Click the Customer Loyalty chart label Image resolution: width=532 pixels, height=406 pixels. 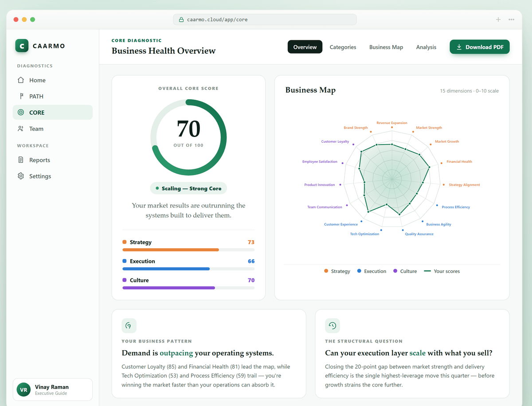(x=335, y=141)
